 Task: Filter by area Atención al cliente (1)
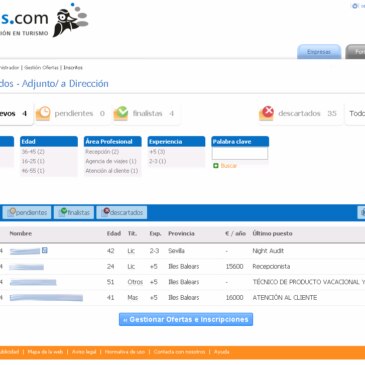[x=112, y=171]
